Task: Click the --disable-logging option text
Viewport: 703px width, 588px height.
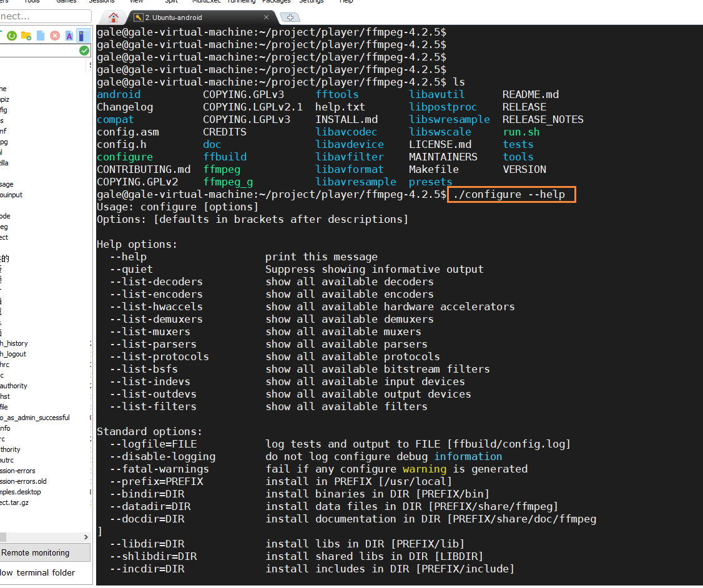Action: pyautogui.click(x=162, y=457)
